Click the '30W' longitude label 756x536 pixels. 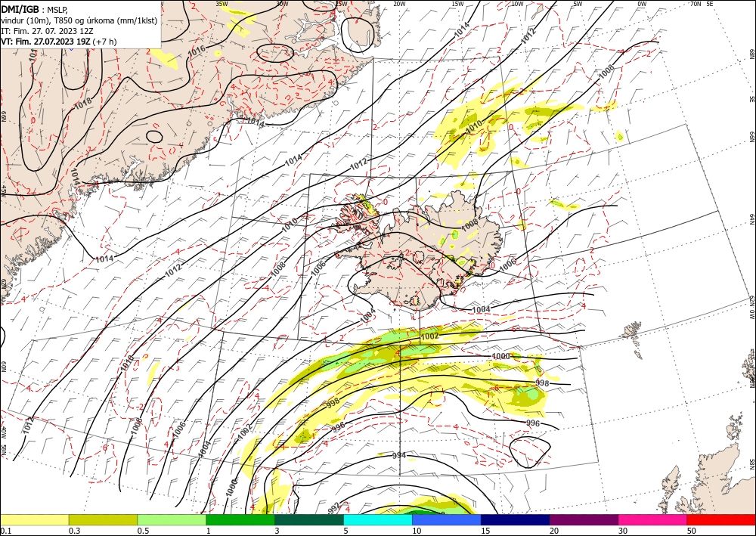[x=282, y=4]
